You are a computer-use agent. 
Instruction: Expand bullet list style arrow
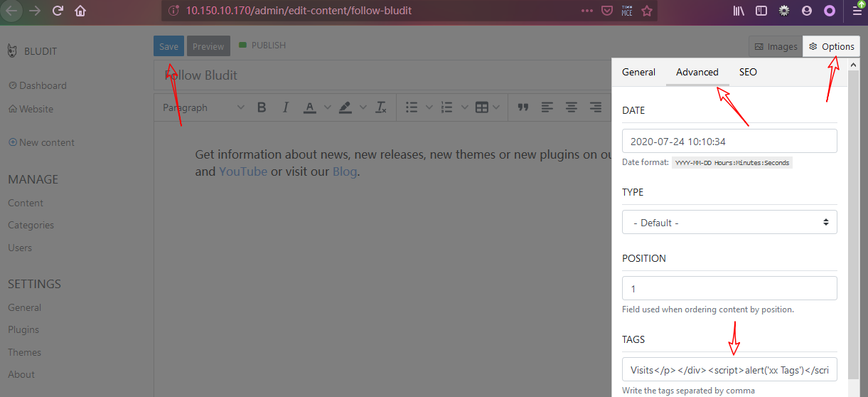click(x=429, y=107)
